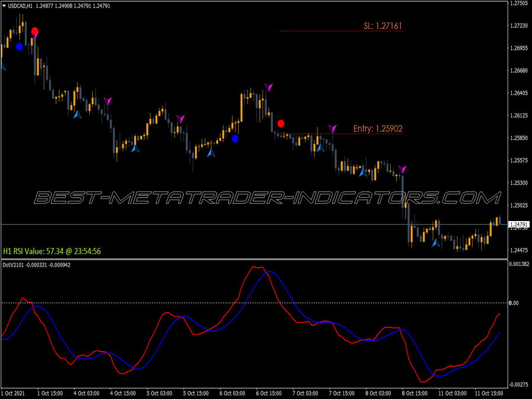Screen dimensions: 532x399
Task: Click the '11 Oct 15:00' time axis label
Action: pos(489,394)
